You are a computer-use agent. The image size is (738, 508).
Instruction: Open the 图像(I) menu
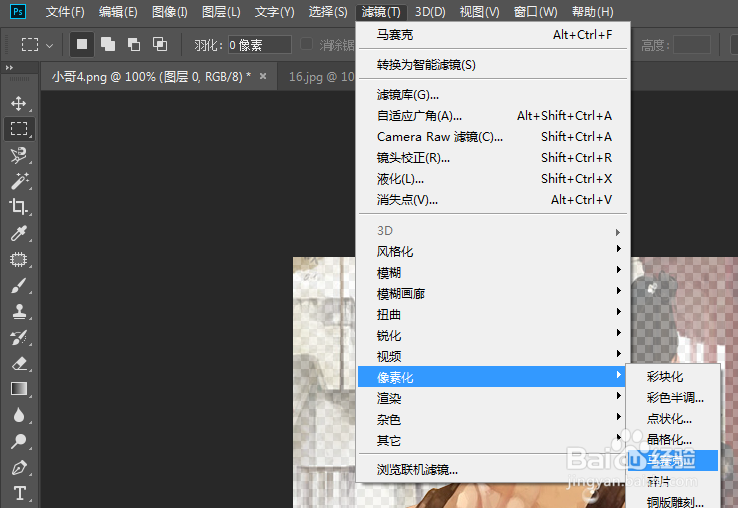(x=169, y=12)
